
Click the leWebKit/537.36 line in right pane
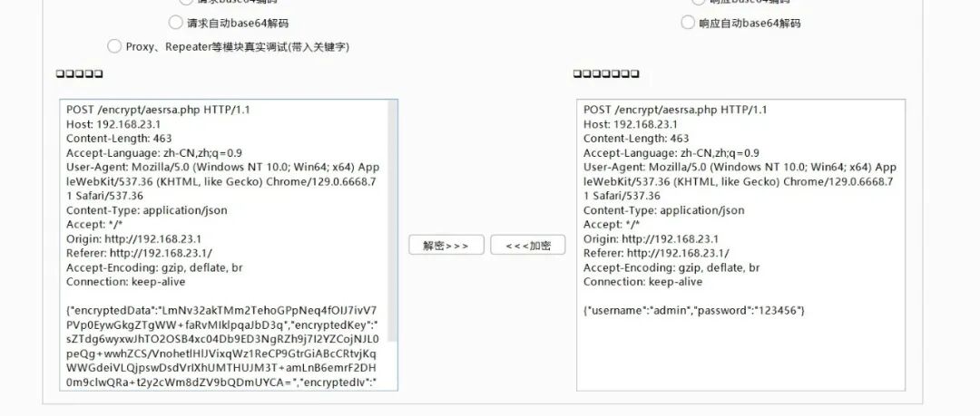click(x=739, y=182)
